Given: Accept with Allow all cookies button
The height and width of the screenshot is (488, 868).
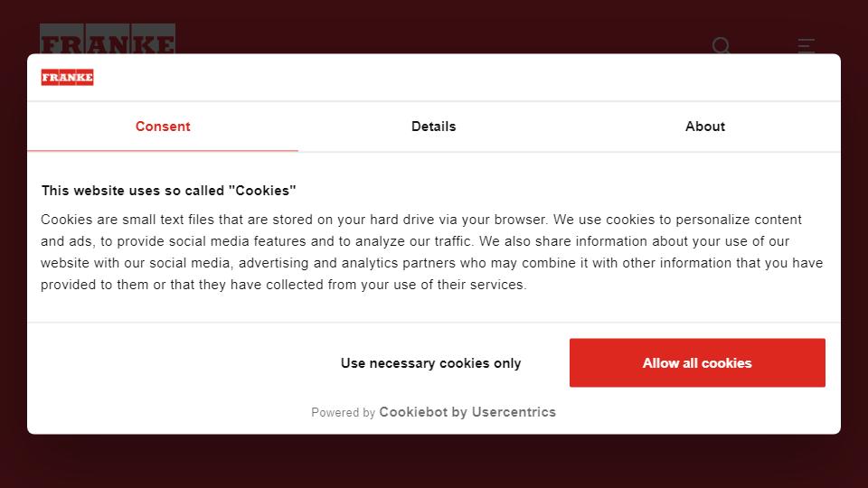Looking at the screenshot, I should (697, 363).
